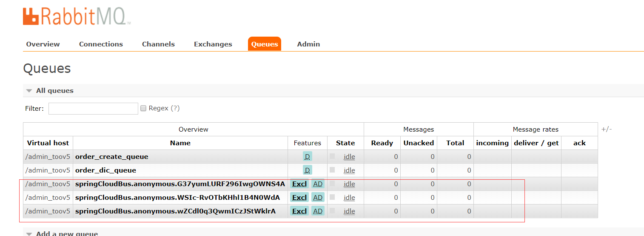This screenshot has width=644, height=236.
Task: Sort by the ack column header
Action: [579, 143]
